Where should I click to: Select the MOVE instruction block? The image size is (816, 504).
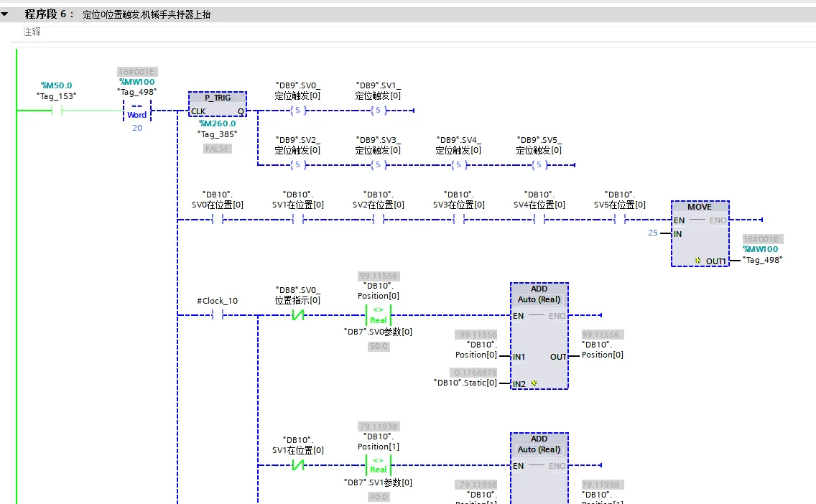click(x=700, y=233)
